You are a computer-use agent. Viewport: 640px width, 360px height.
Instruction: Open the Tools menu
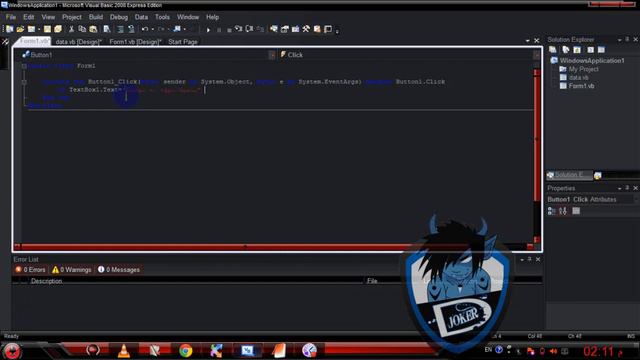coord(162,17)
